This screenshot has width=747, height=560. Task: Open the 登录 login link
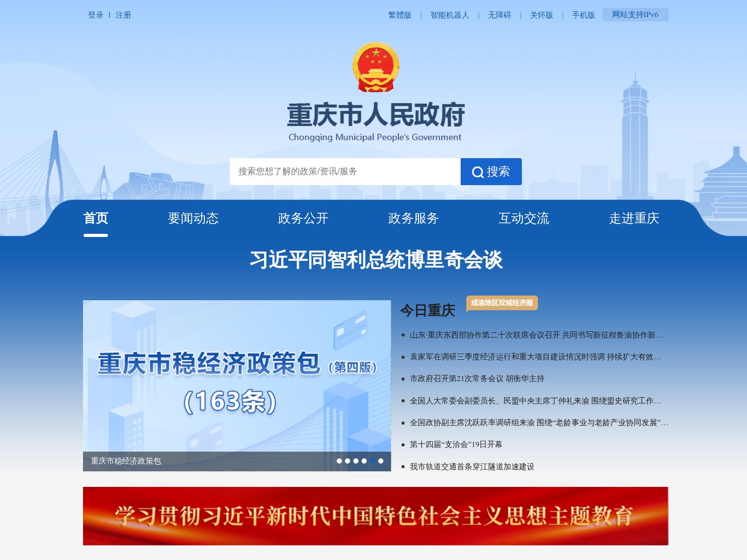tap(95, 15)
